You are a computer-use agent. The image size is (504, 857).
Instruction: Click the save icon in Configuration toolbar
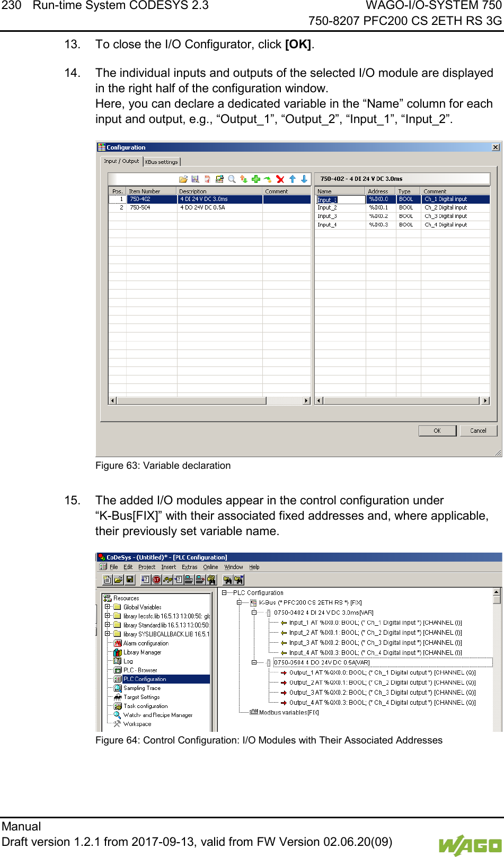point(195,179)
